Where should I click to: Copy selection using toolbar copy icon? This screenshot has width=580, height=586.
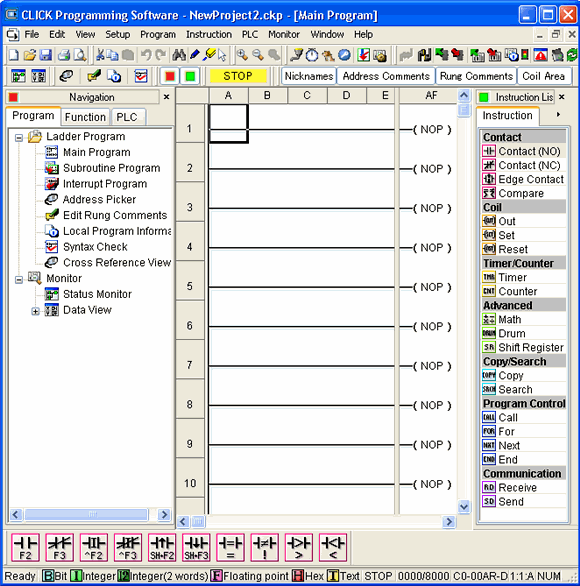112,55
